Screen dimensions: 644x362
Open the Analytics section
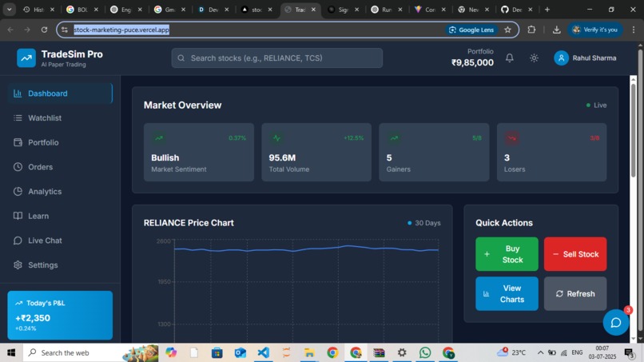coord(60,192)
